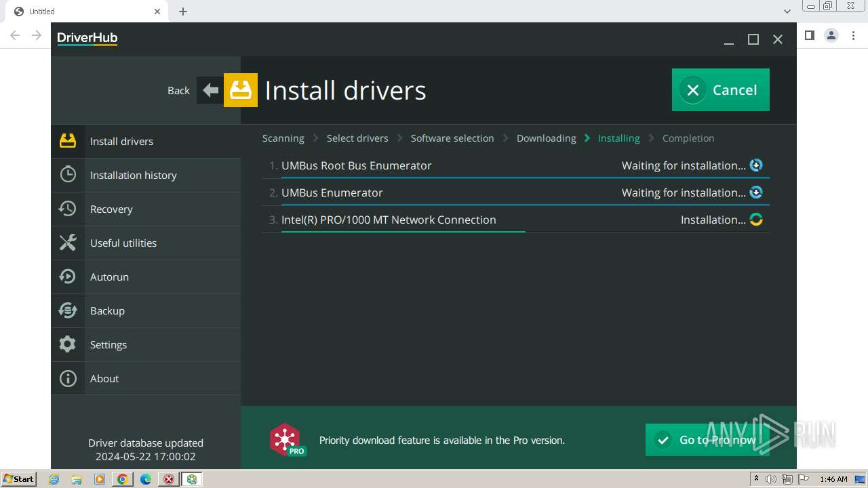The height and width of the screenshot is (488, 868).
Task: Click the Software selection step label
Action: [x=452, y=138]
